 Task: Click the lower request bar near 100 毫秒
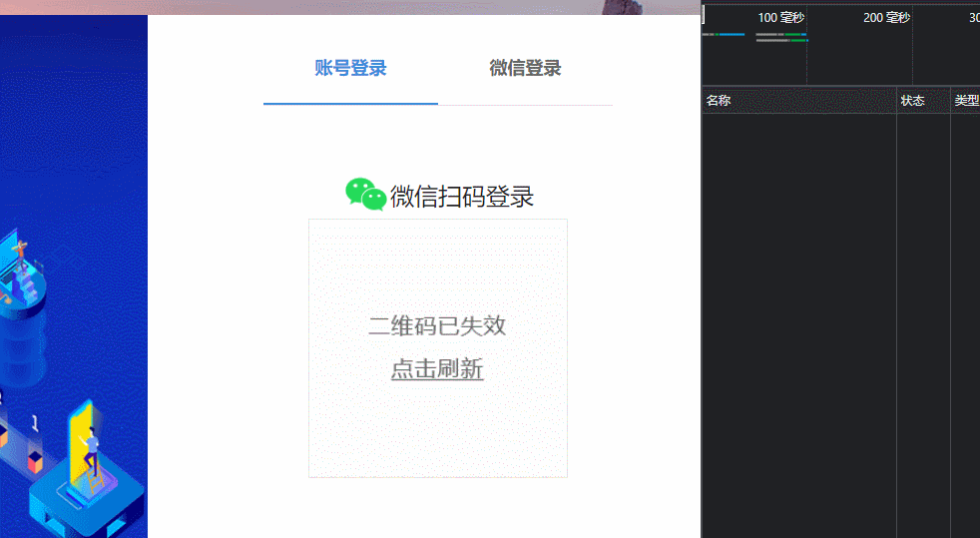tap(781, 40)
